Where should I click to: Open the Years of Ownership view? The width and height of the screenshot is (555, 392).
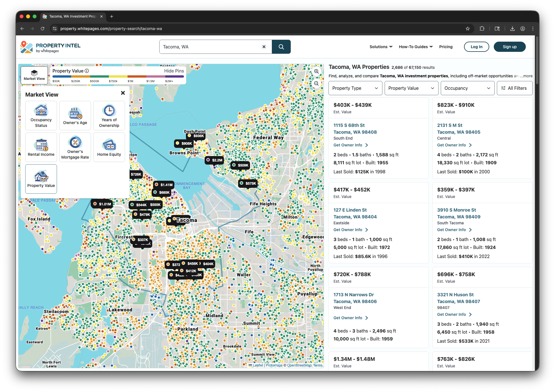(x=109, y=116)
